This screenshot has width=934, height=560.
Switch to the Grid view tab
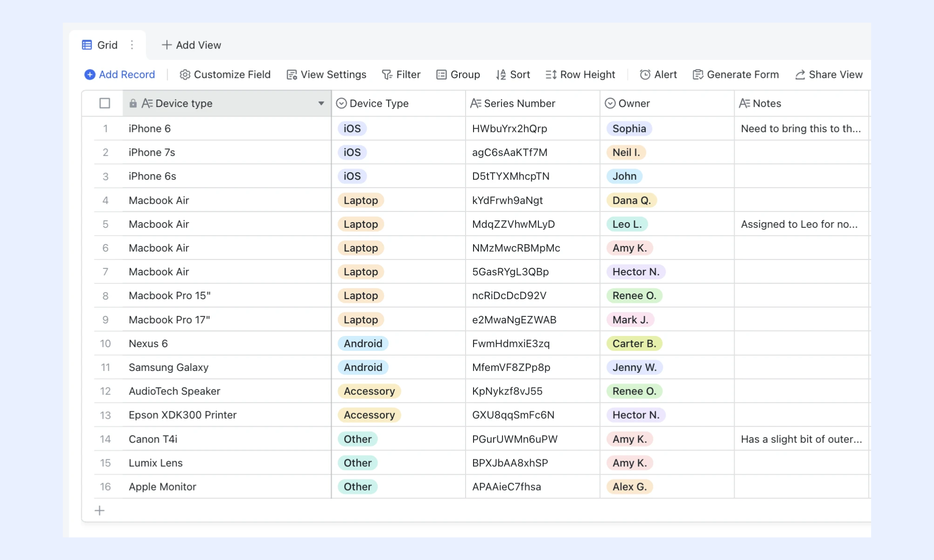[107, 45]
